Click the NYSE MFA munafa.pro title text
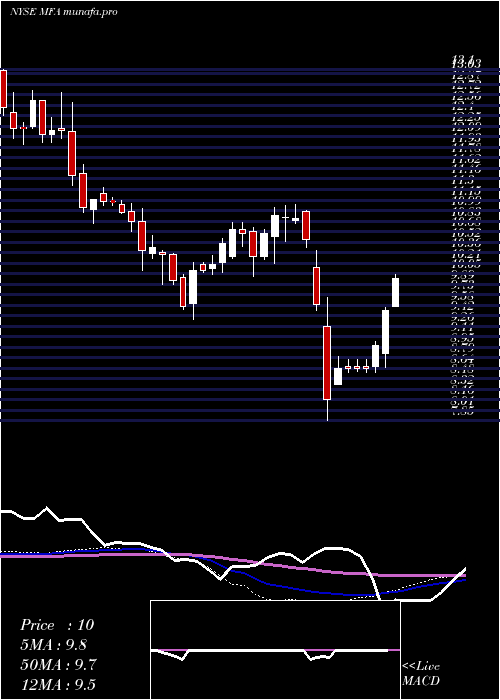This screenshot has height=700, width=500. 64,12
